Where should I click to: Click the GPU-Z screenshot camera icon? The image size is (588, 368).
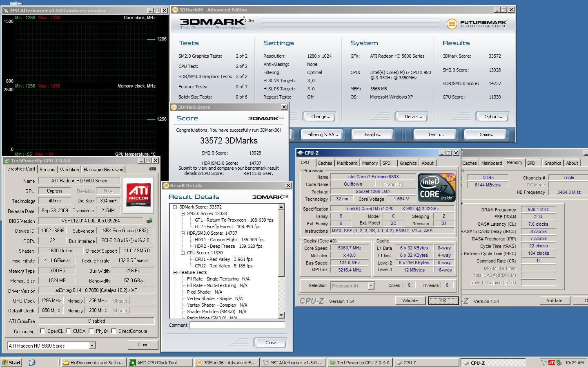(x=152, y=169)
